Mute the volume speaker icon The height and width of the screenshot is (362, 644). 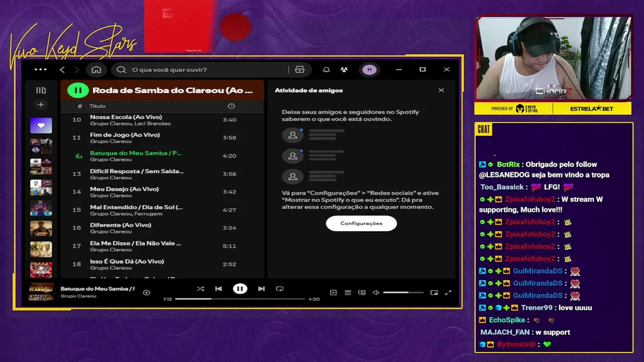[376, 293]
